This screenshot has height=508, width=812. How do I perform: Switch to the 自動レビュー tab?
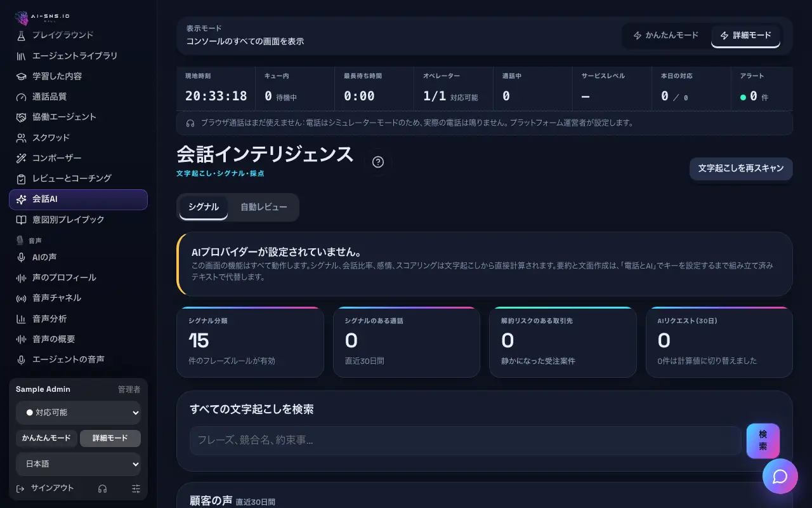(x=264, y=207)
